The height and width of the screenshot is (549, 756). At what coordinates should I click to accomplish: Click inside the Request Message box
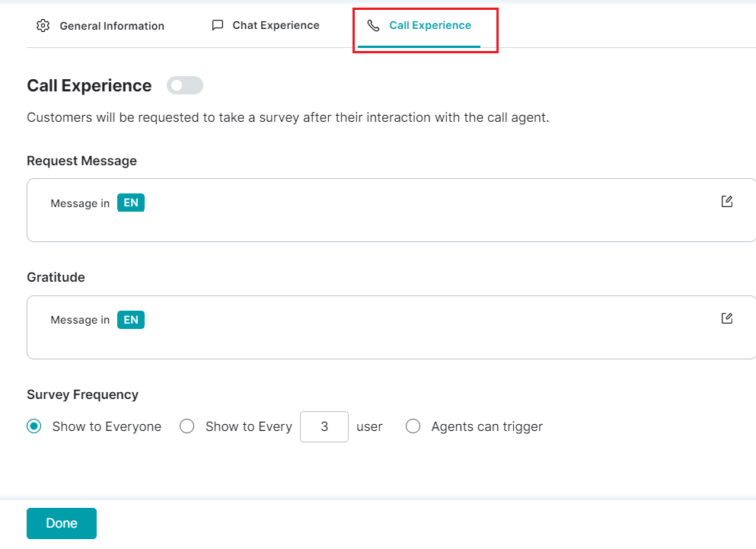391,210
